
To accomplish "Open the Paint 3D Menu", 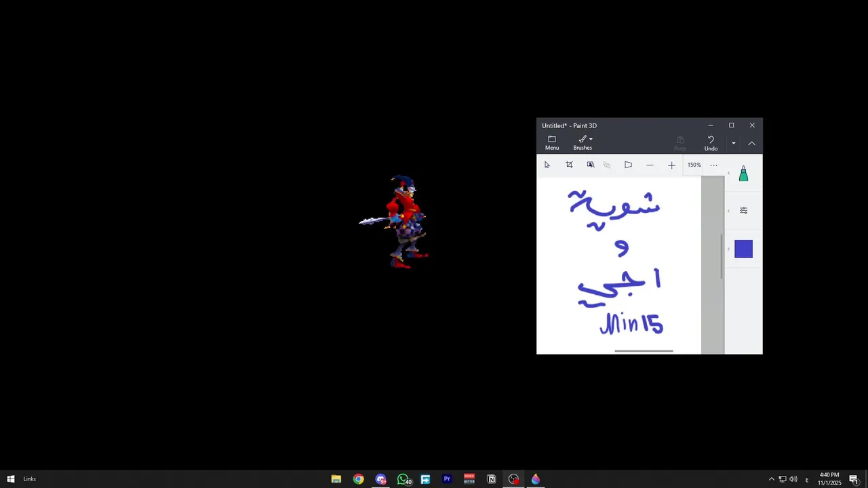I will pos(552,143).
